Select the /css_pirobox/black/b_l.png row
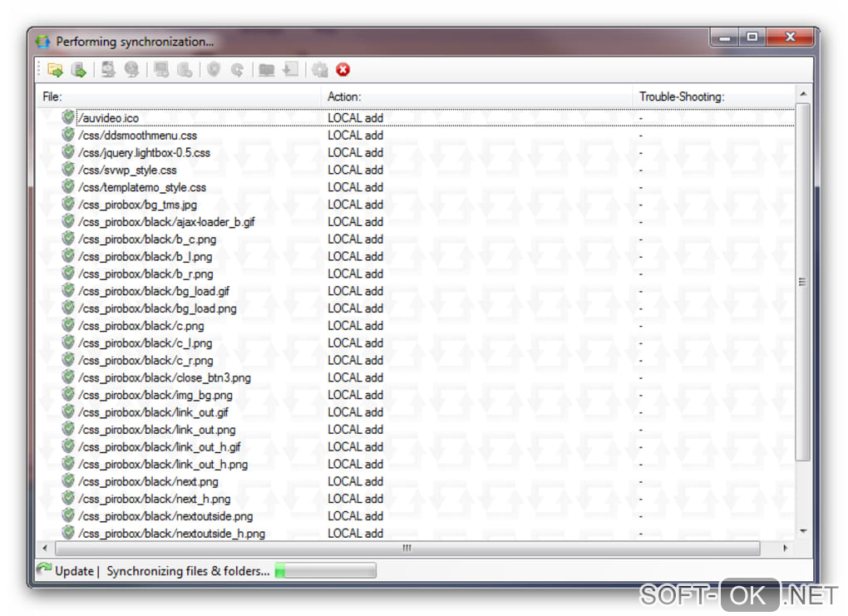 pyautogui.click(x=417, y=256)
